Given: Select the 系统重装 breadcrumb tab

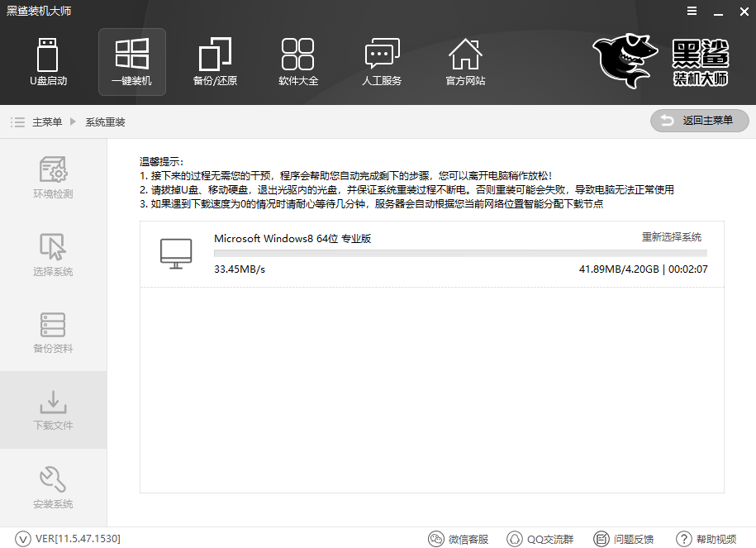Looking at the screenshot, I should (105, 121).
